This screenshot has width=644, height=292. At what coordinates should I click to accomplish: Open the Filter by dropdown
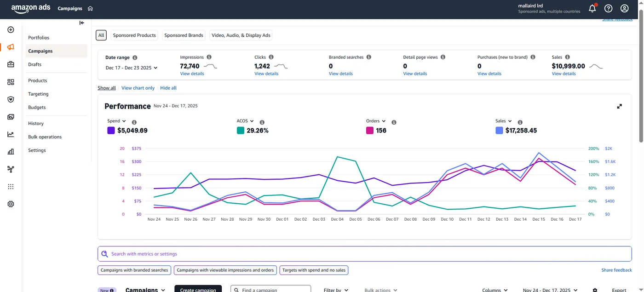tap(336, 290)
